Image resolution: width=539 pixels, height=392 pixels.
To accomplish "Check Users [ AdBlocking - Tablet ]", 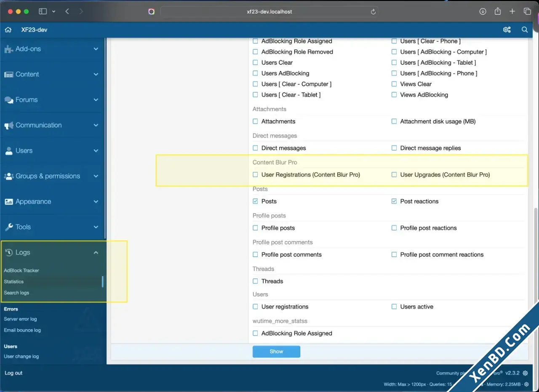I will pyautogui.click(x=394, y=62).
